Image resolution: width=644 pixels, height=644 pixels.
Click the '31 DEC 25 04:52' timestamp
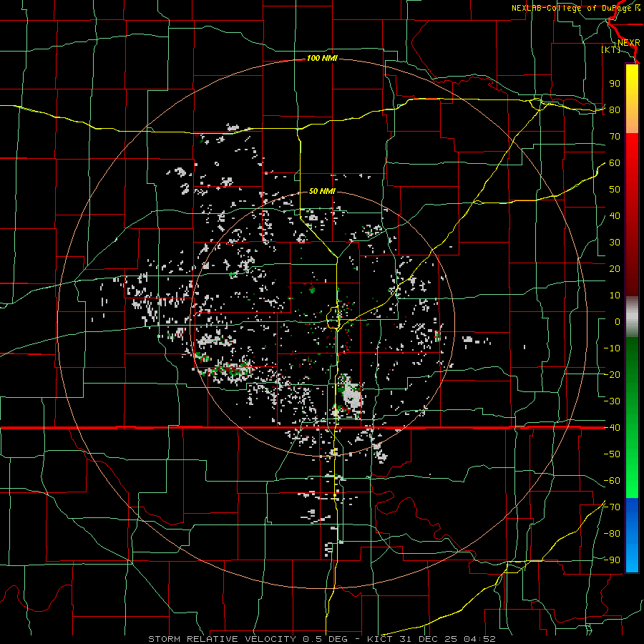[447, 639]
